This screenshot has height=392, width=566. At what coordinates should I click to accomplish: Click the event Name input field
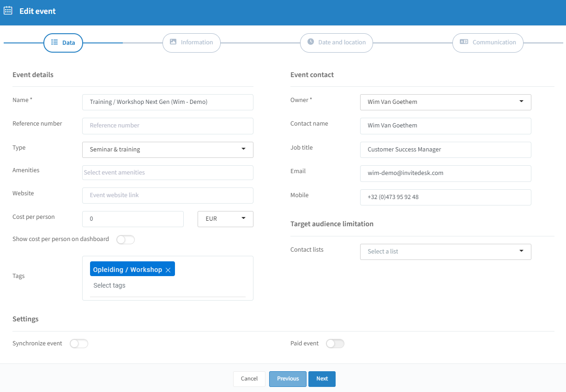[x=168, y=102]
